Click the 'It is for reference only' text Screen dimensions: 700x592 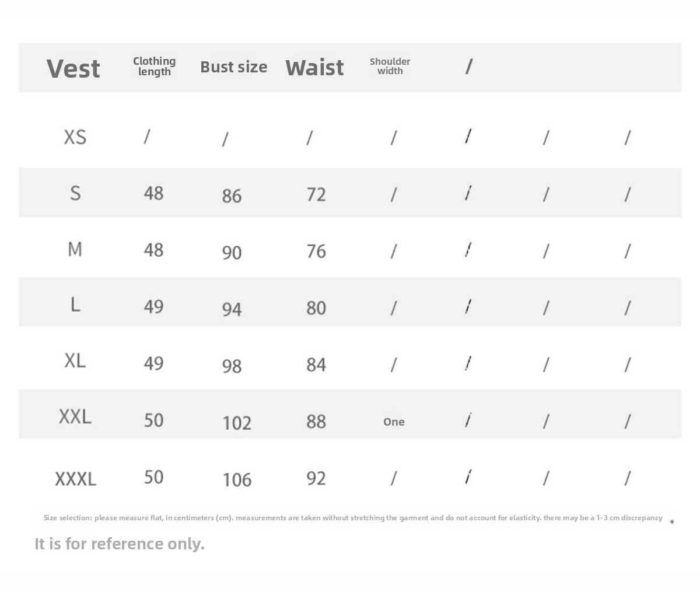[120, 544]
